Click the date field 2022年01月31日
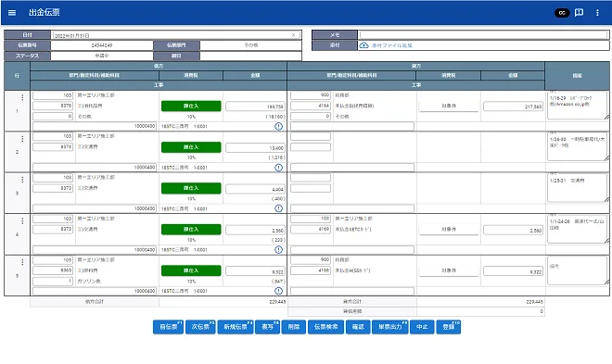This screenshot has height=364, width=612. [175, 35]
